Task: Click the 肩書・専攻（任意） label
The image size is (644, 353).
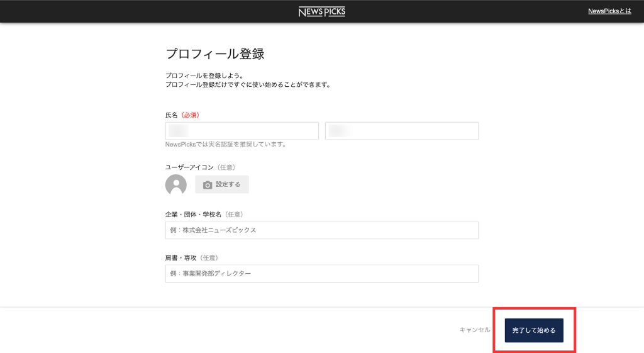Action: point(191,258)
